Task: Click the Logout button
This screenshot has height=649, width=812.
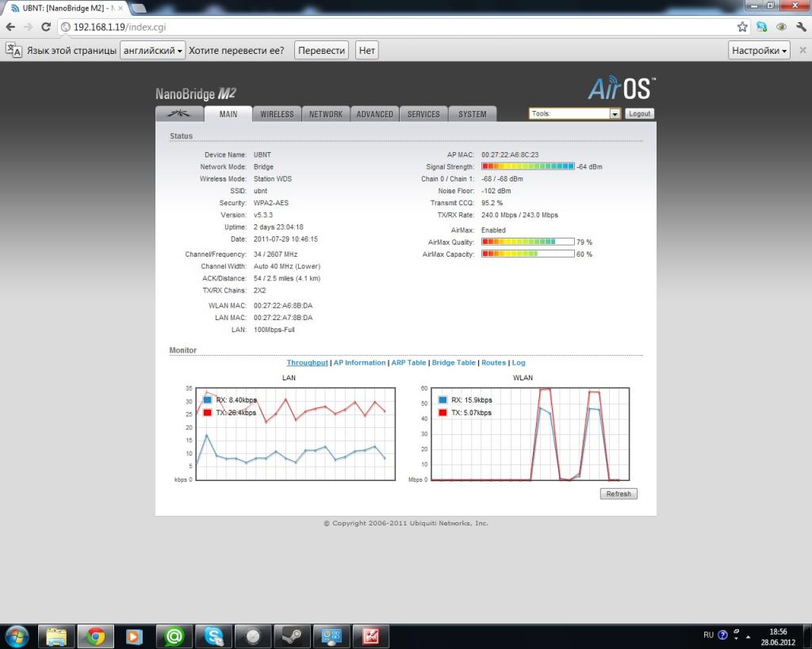Action: coord(640,114)
